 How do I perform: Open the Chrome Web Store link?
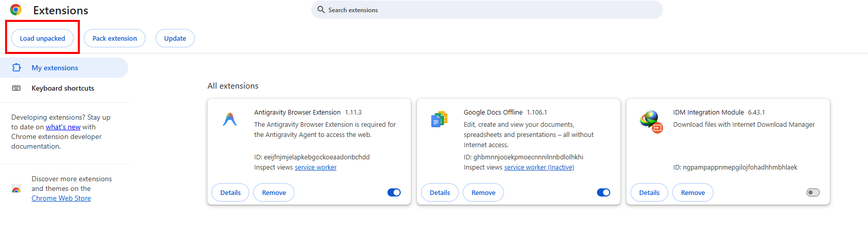pyautogui.click(x=61, y=198)
